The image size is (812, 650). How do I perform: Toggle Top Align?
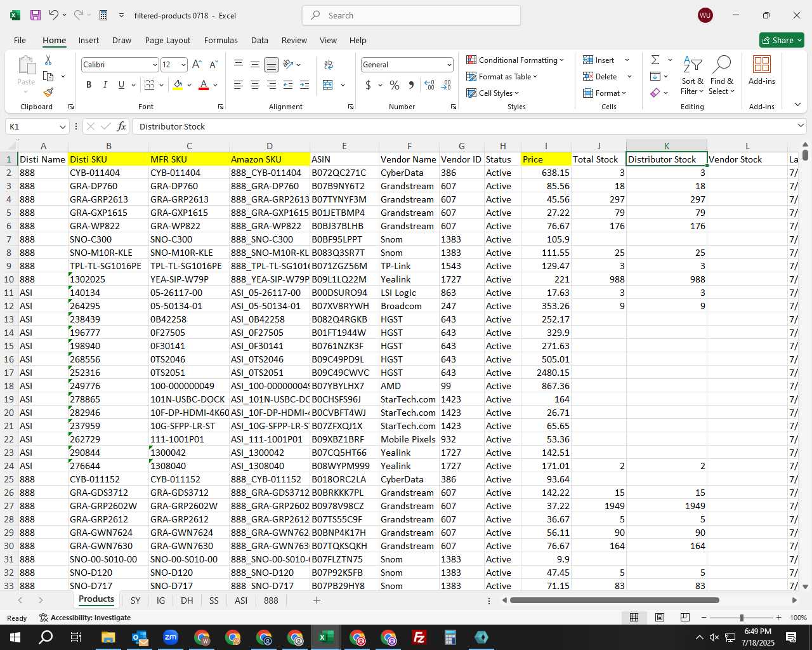[239, 64]
